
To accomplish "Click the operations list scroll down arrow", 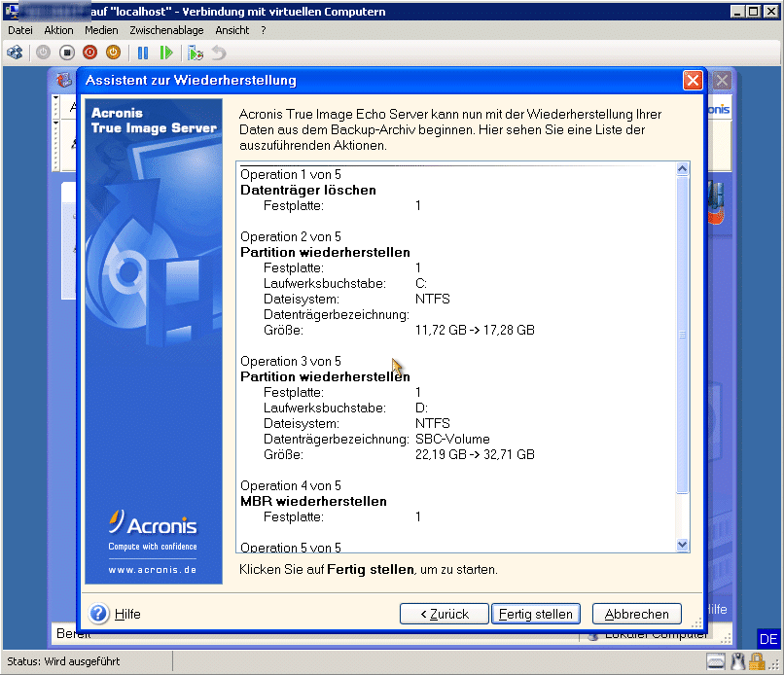I will tap(682, 545).
